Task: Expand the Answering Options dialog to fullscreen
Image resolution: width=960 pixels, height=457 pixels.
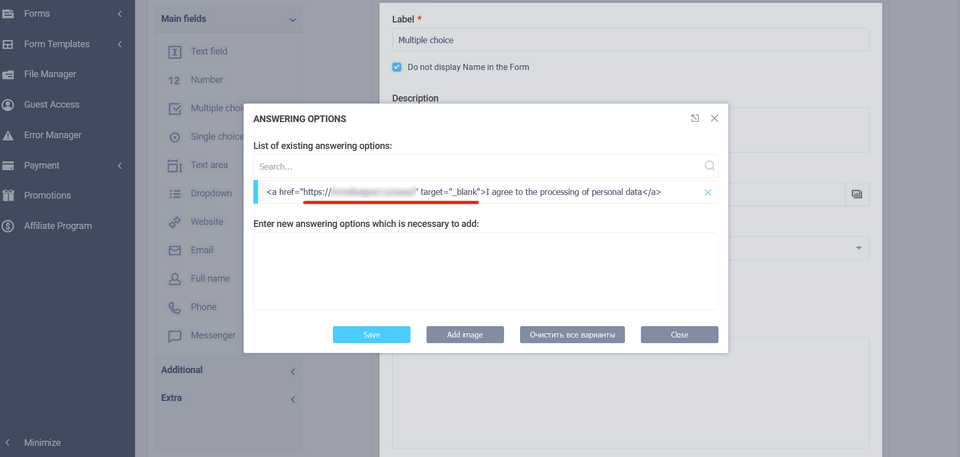Action: [695, 118]
